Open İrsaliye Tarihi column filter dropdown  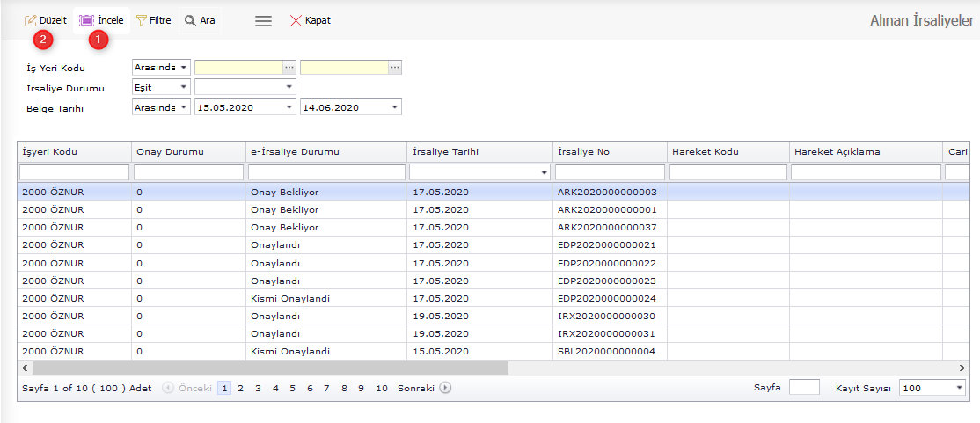[x=545, y=173]
